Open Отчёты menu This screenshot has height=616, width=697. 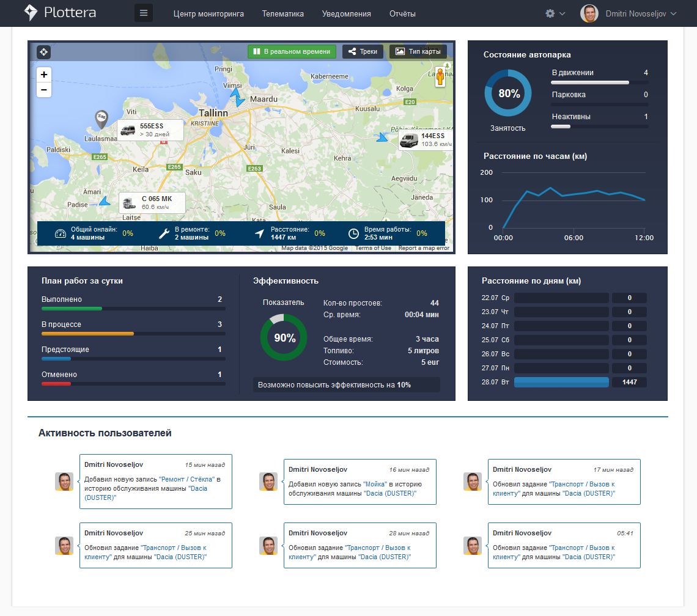tap(402, 14)
